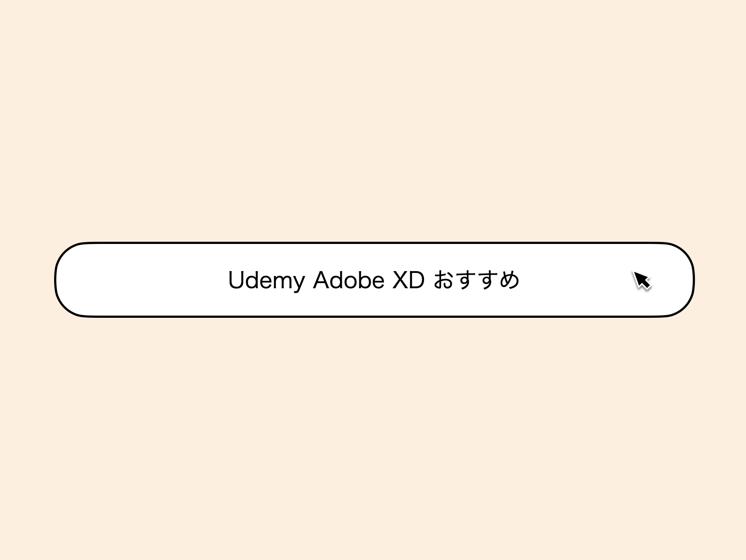Place cursor right after おすすめ
This screenshot has height=560, width=746.
click(x=521, y=280)
